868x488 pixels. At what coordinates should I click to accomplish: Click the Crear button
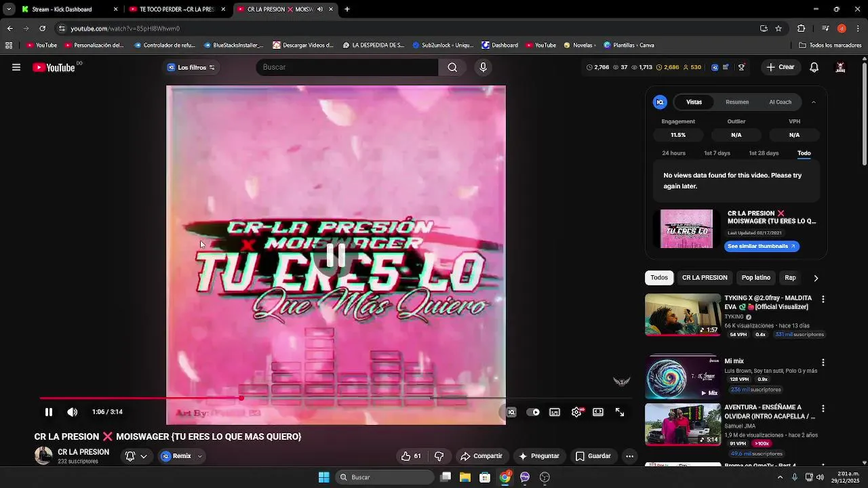[780, 67]
